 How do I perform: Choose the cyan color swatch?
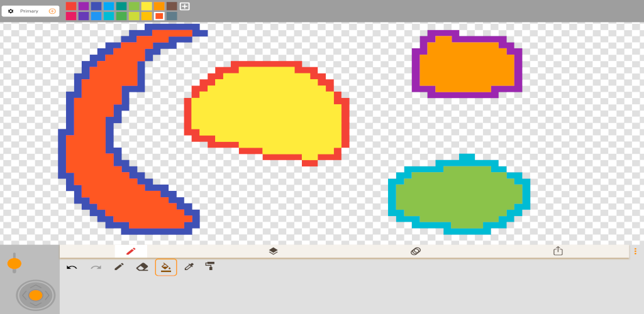point(109,16)
